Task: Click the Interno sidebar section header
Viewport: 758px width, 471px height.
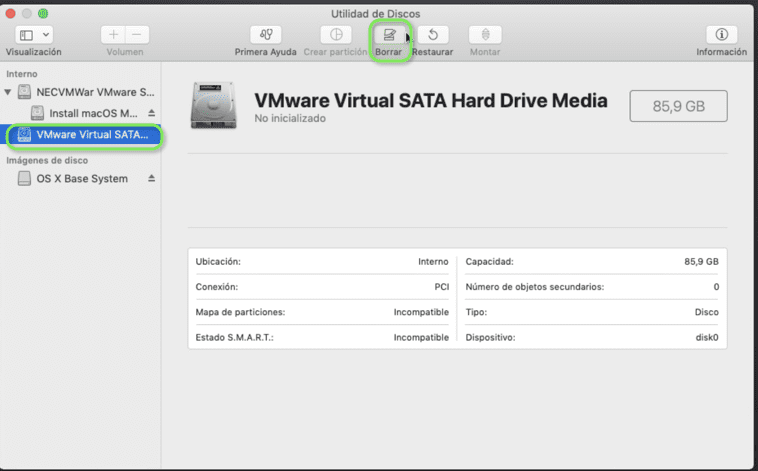Action: coord(22,74)
